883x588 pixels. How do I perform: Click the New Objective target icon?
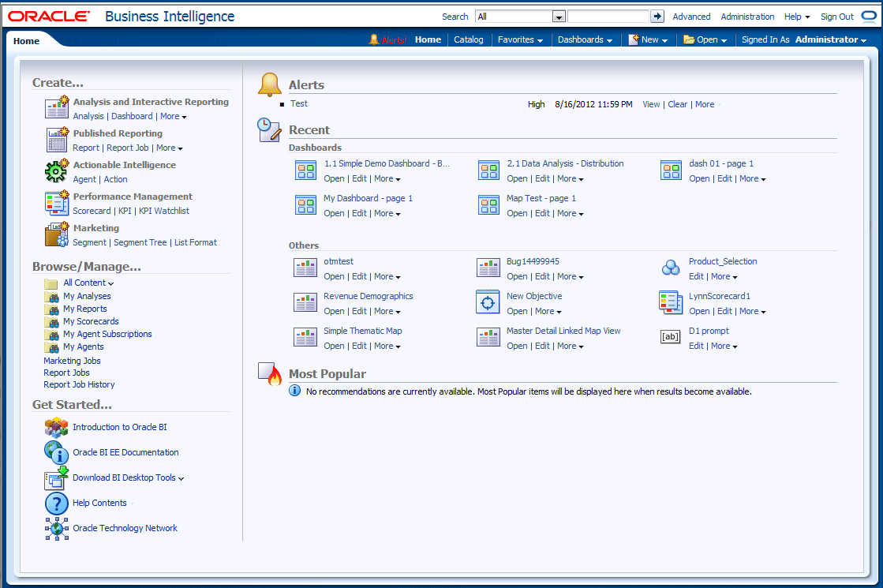tap(488, 302)
